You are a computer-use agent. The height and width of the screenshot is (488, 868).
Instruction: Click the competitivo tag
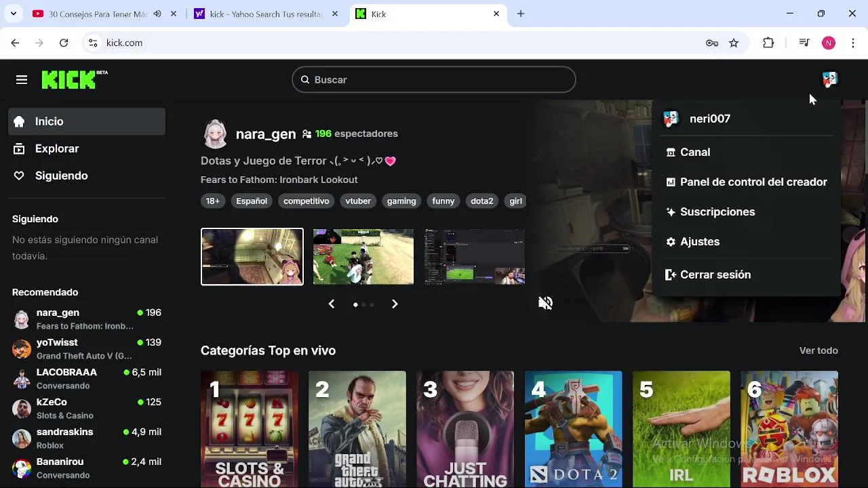(x=307, y=201)
